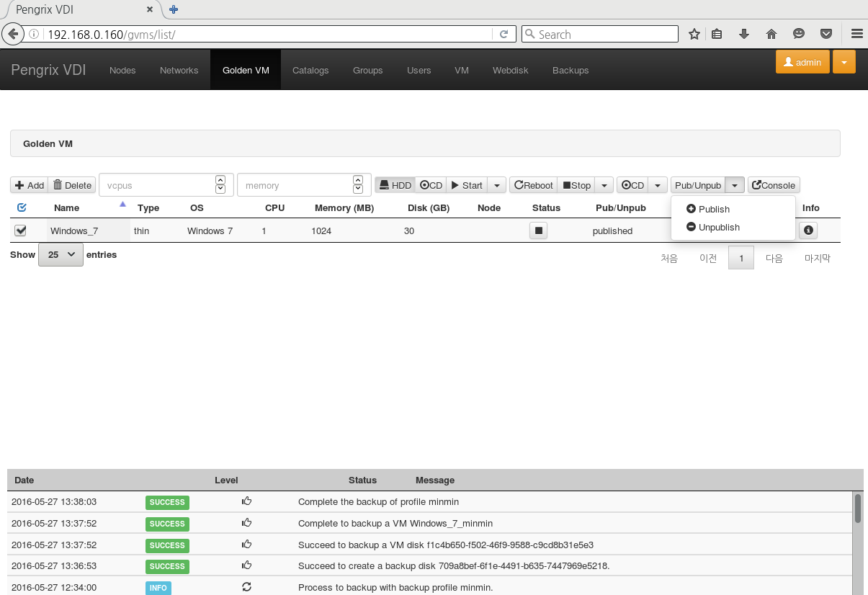Go to the last page with 마지막
The width and height of the screenshot is (868, 595).
[x=818, y=258]
